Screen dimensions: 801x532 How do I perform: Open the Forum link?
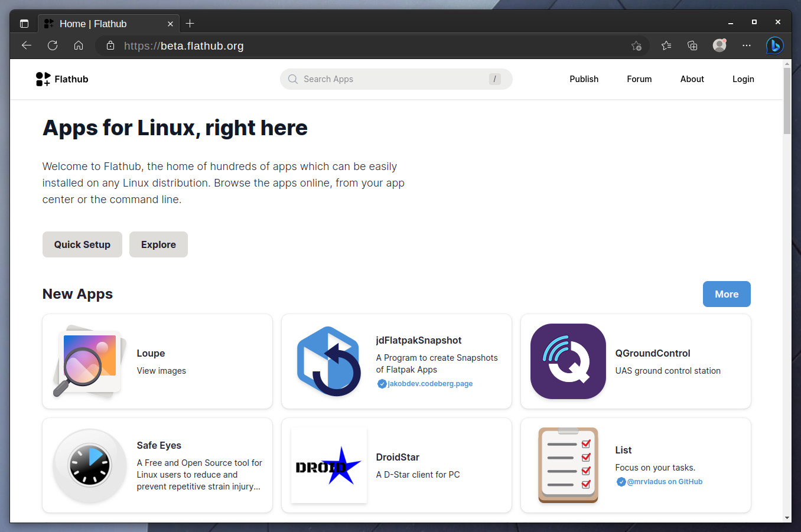coord(639,79)
